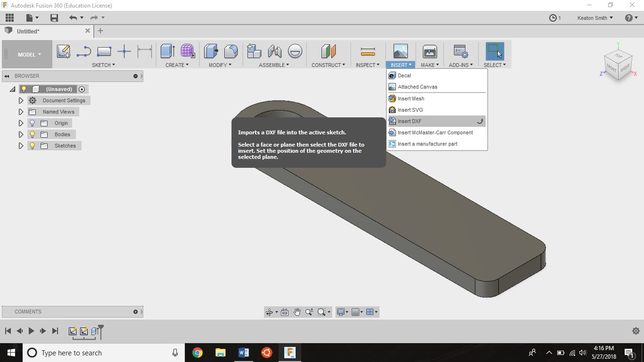Click the Create Form tool icon
Screen dimensions: 644x362
coord(188,51)
